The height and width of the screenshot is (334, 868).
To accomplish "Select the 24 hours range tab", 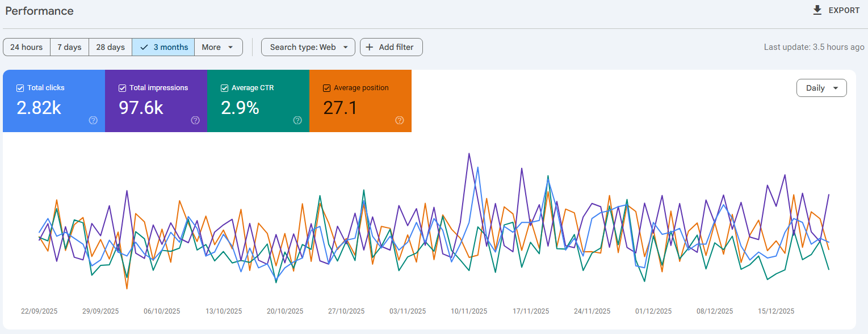I will point(27,47).
